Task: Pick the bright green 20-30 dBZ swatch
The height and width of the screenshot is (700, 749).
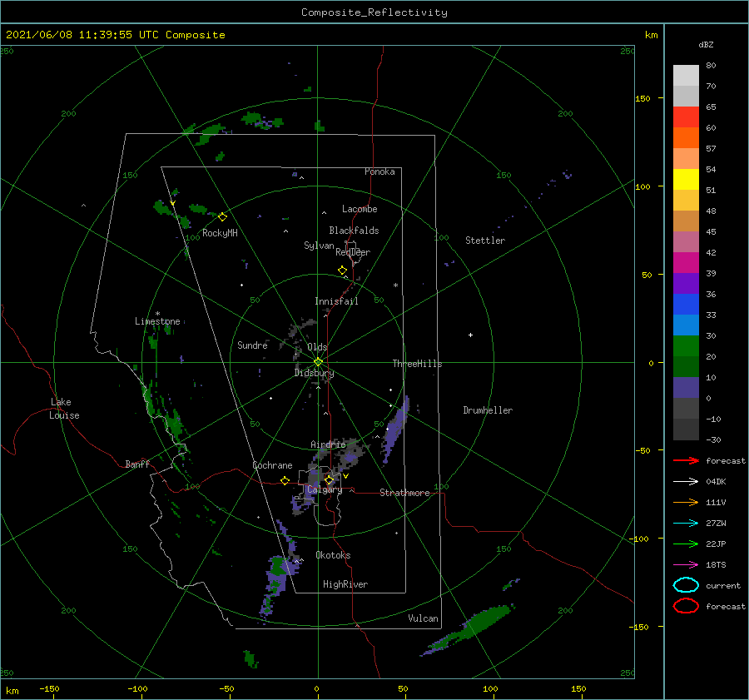Action: coord(686,346)
